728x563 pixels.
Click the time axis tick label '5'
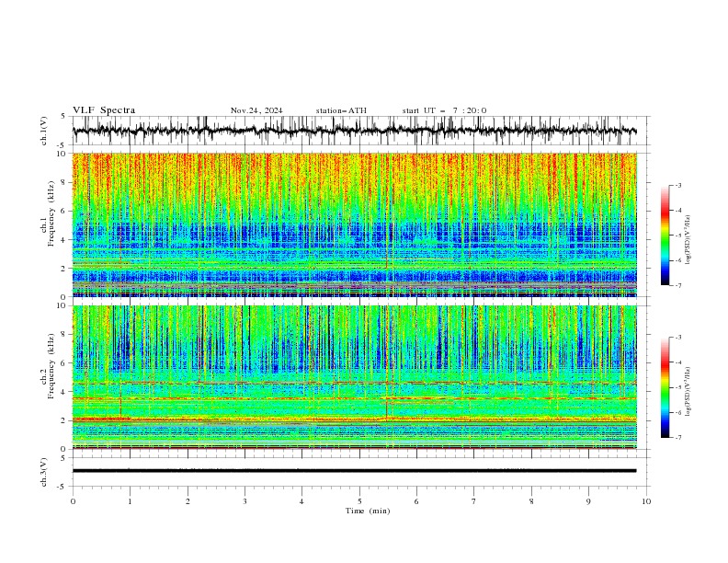coord(359,501)
